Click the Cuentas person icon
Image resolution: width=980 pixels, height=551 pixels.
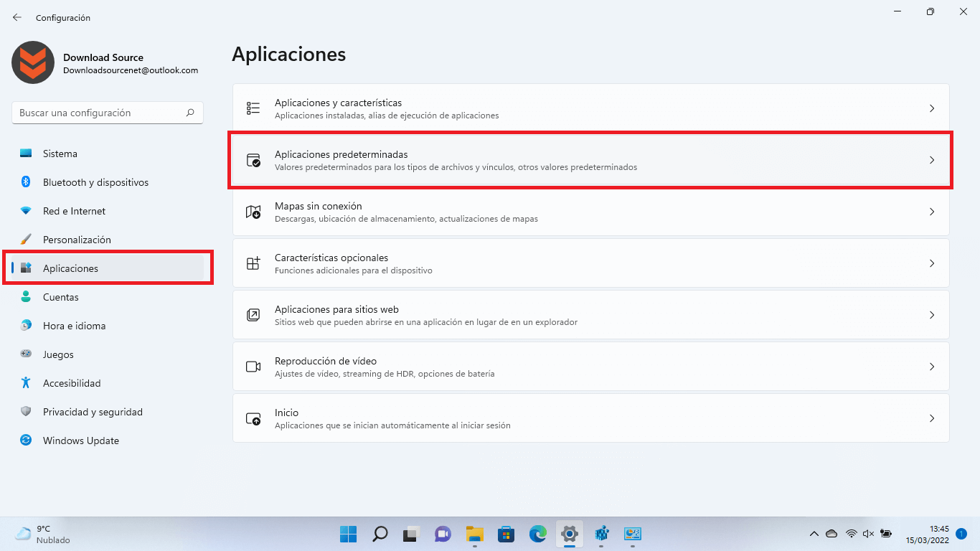(x=26, y=297)
